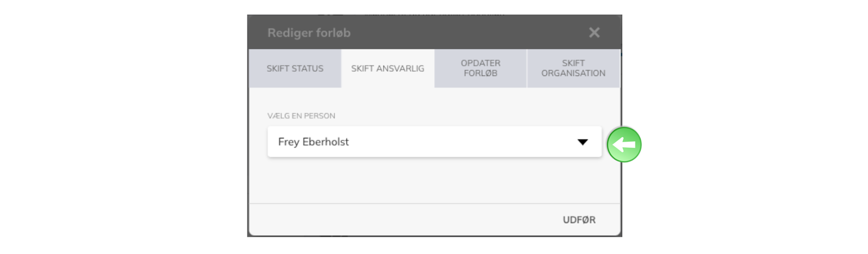868x254 pixels.
Task: Click the Frey Eberholst selection field
Action: 434,142
